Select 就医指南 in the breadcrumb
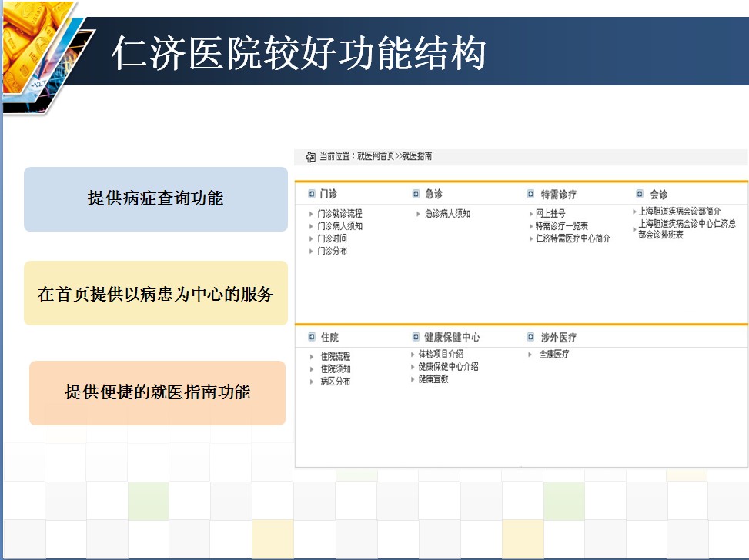Screen dimensions: 749x560 click(x=417, y=156)
